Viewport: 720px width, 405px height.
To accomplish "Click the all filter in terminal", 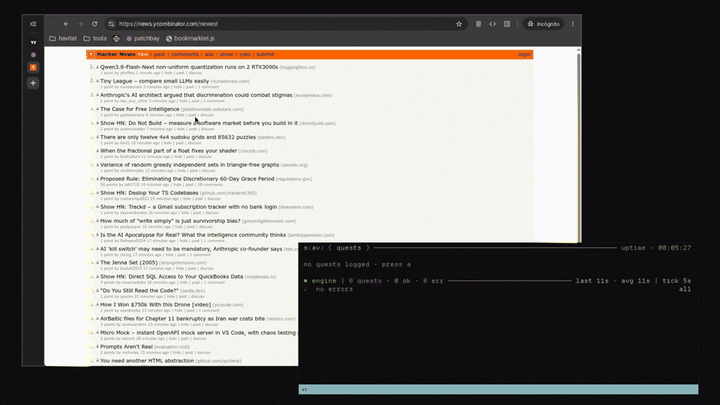I will tap(685, 289).
